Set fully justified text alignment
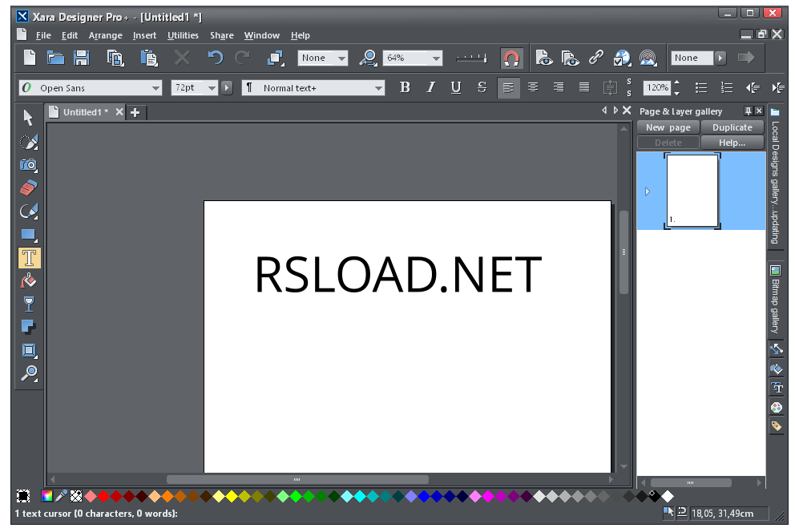The image size is (795, 532). pyautogui.click(x=584, y=87)
